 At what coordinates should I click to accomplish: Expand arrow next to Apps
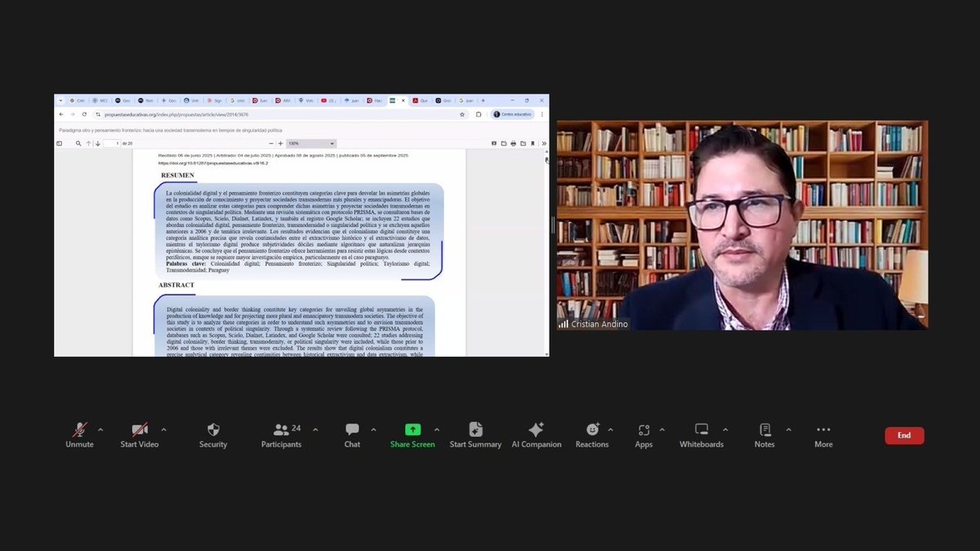[x=661, y=429]
